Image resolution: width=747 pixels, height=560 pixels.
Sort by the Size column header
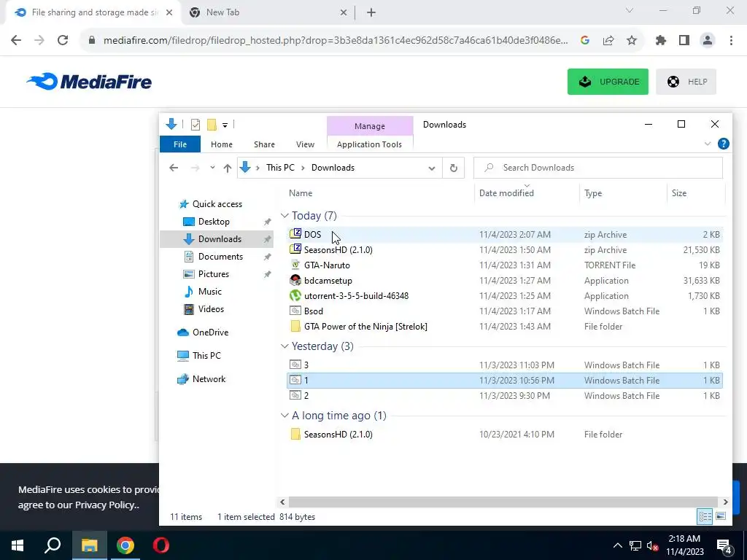[695, 192]
